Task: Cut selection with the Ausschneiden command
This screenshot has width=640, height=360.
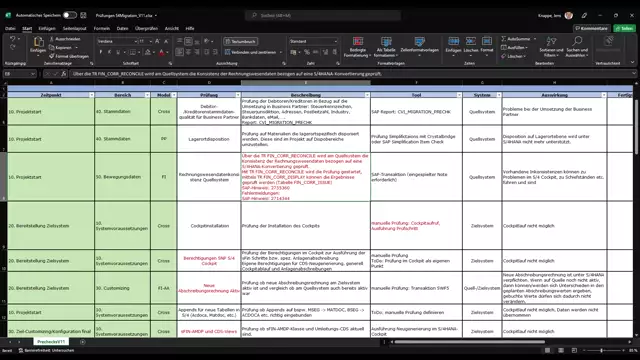Action: pyautogui.click(x=65, y=39)
